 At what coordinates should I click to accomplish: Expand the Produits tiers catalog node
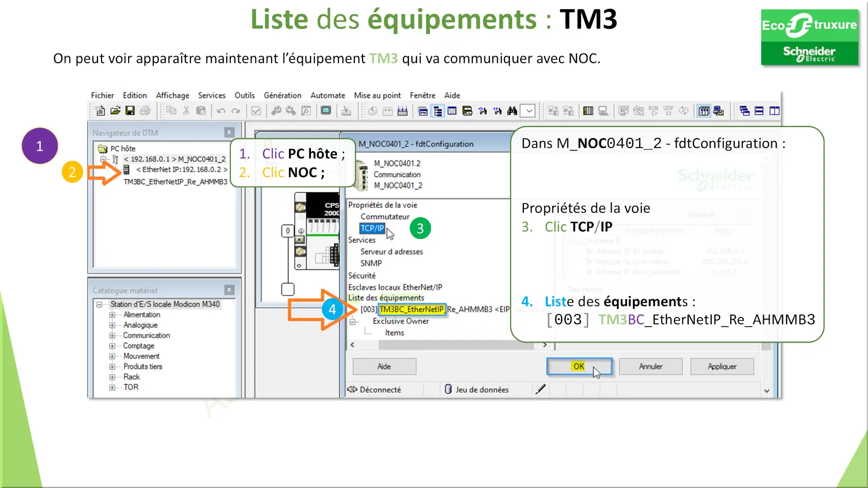pos(112,367)
